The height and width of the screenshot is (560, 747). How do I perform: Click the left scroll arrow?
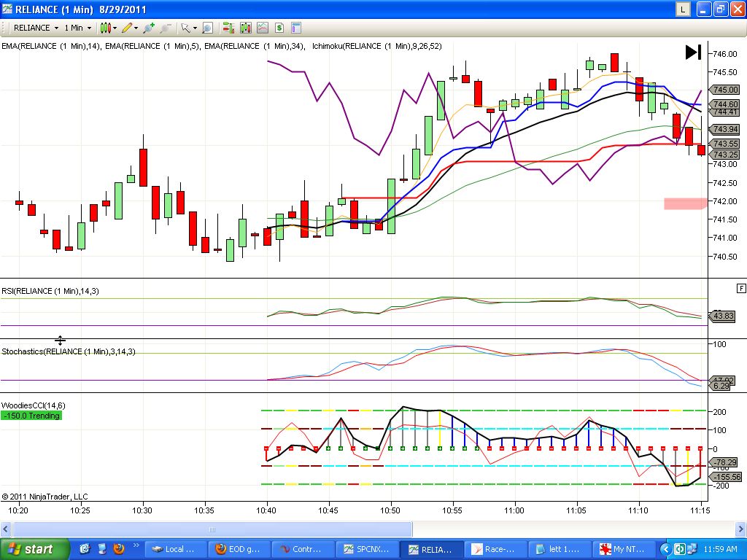6,529
